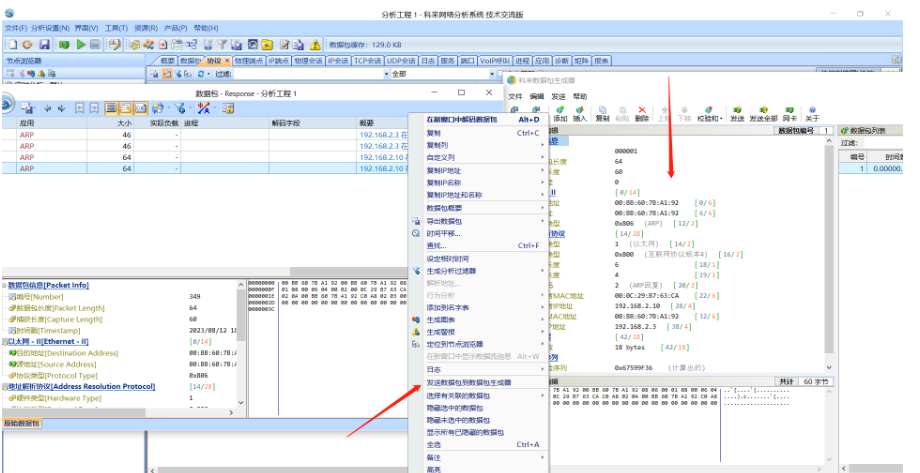Image resolution: width=920 pixels, height=473 pixels.
Task: Select the first ARP row with size 46
Action: [x=204, y=134]
